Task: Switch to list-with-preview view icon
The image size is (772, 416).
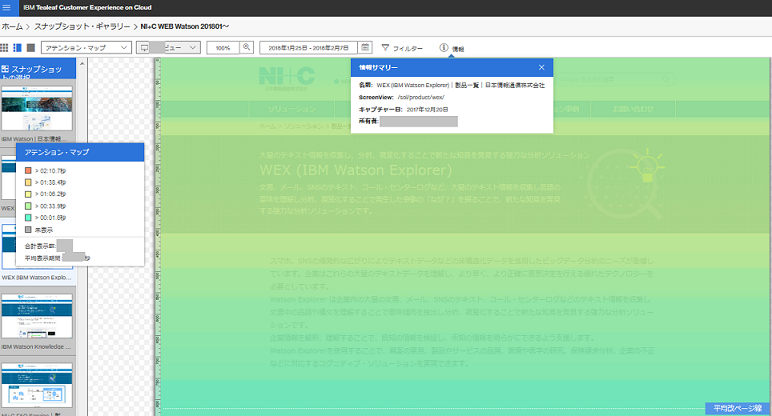Action: [17, 48]
